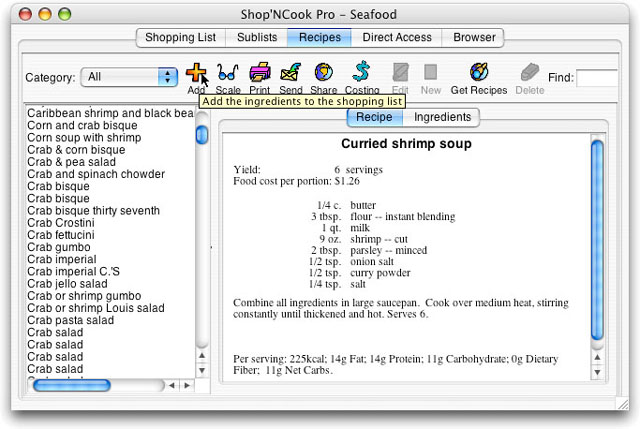The width and height of the screenshot is (640, 429).
Task: Click the Add ingredients plus icon
Action: (196, 73)
